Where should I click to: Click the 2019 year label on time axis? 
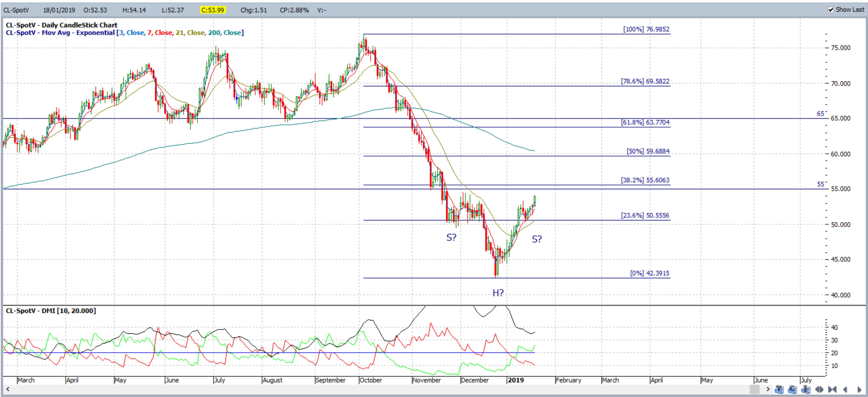pos(516,380)
